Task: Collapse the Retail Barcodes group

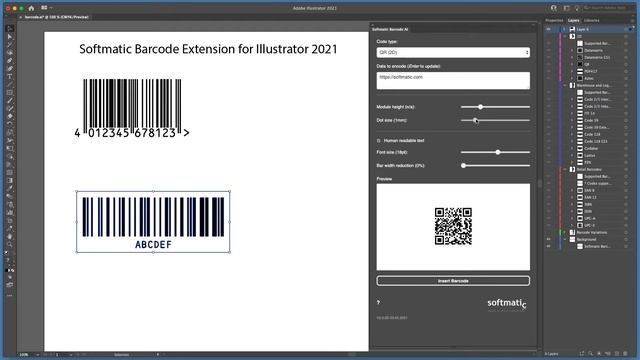Action: coord(565,169)
